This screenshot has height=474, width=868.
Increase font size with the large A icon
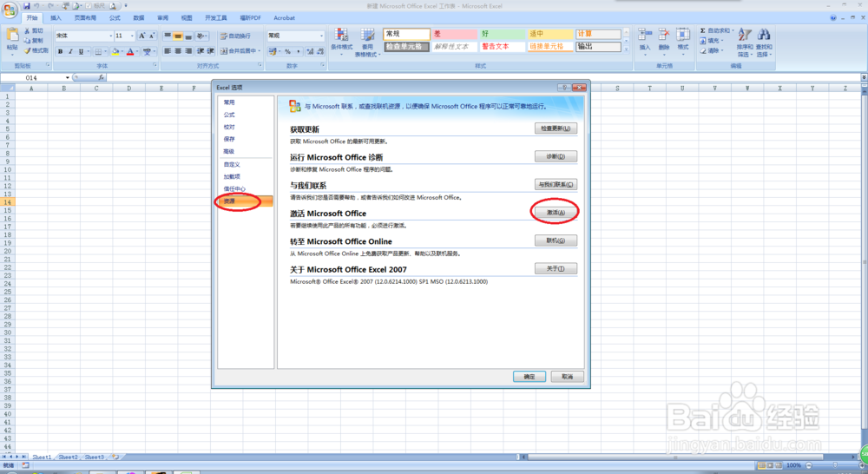click(142, 36)
